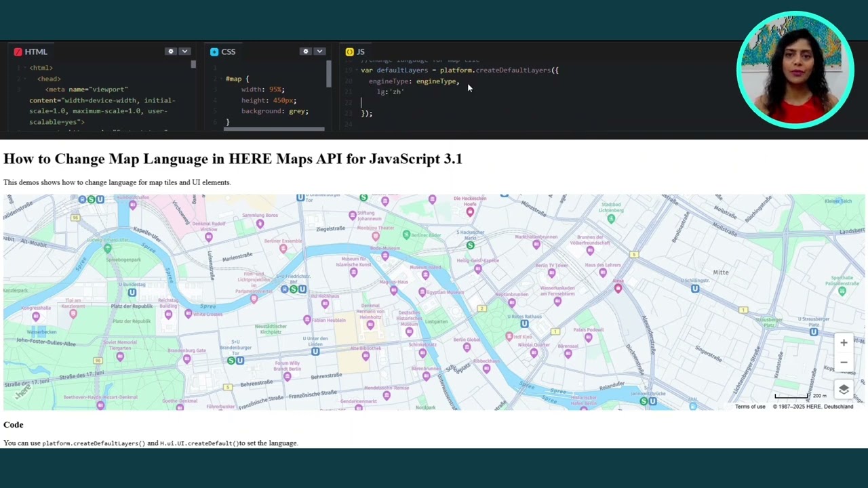The image size is (868, 488).
Task: Click the page title about HERE Maps language
Action: [x=233, y=159]
